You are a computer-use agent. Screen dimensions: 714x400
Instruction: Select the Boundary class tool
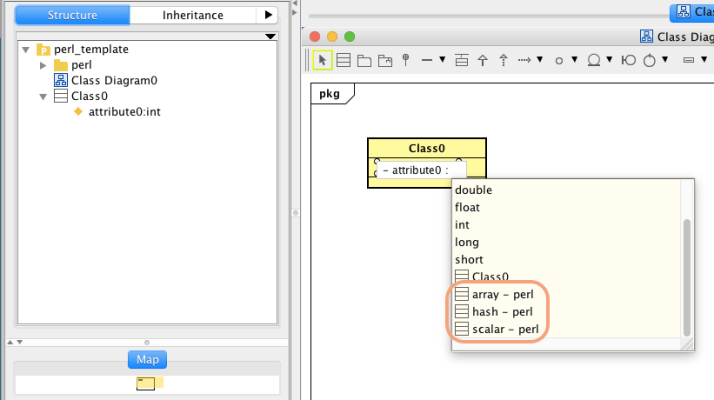point(628,60)
